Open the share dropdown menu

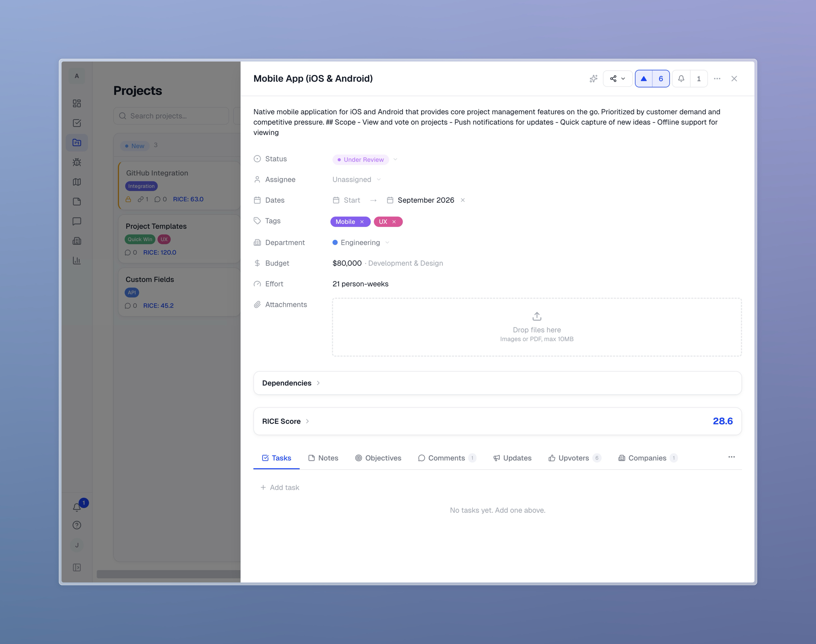click(618, 78)
